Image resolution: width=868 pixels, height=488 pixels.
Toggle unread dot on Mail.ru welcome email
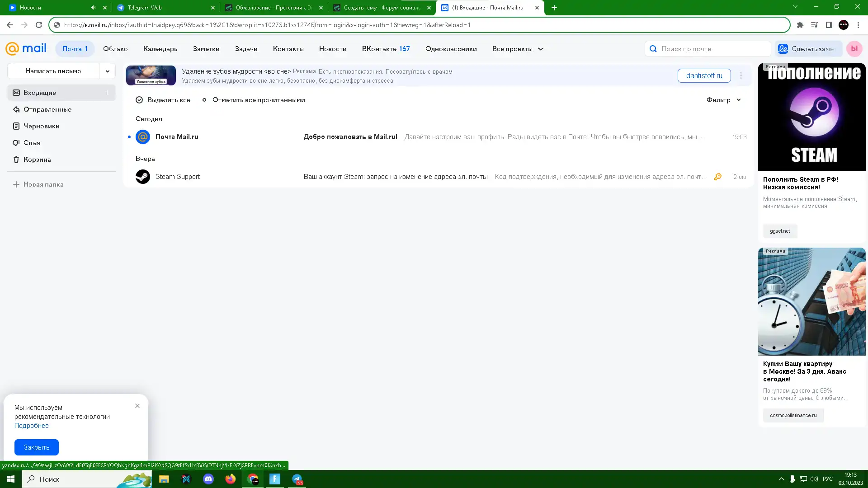pyautogui.click(x=129, y=137)
